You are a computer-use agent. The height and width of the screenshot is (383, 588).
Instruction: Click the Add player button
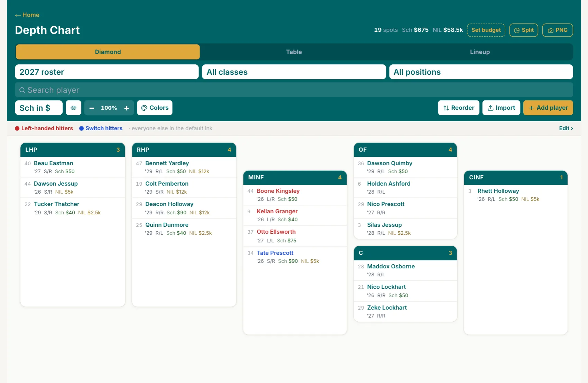pos(548,108)
